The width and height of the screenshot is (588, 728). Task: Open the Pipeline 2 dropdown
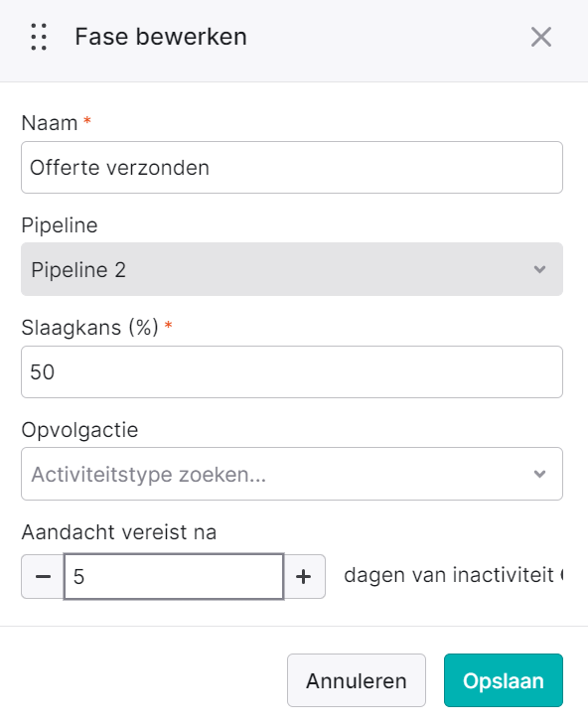(x=292, y=269)
